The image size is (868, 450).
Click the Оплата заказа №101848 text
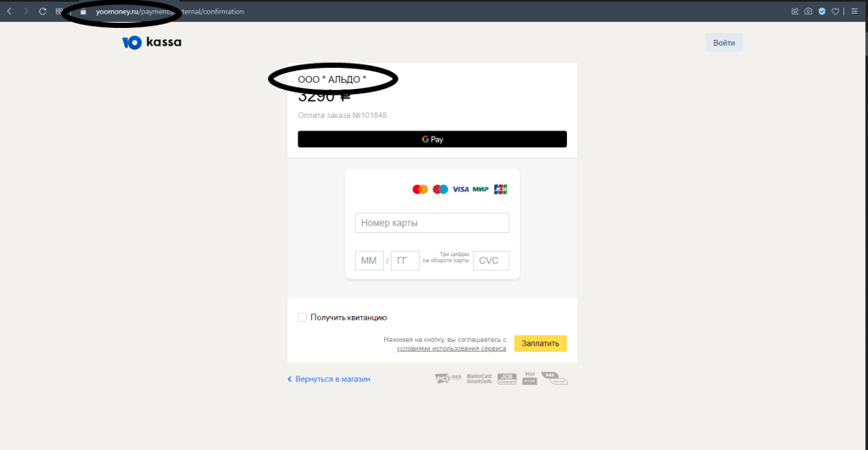point(342,115)
